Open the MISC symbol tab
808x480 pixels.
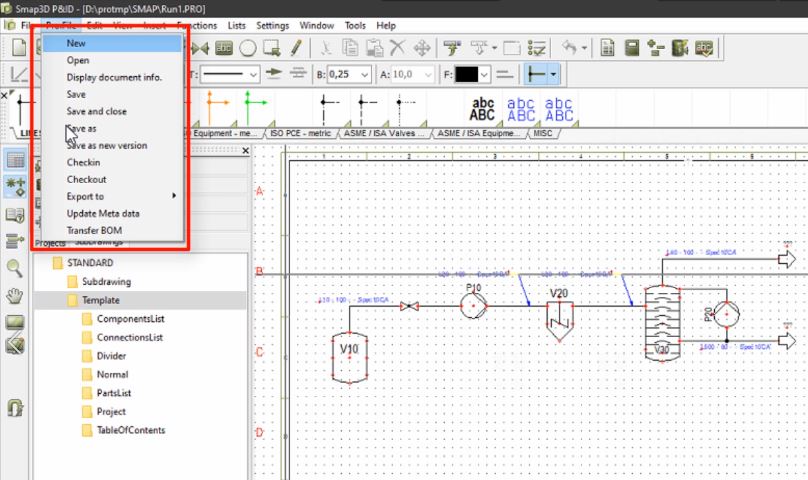542,132
